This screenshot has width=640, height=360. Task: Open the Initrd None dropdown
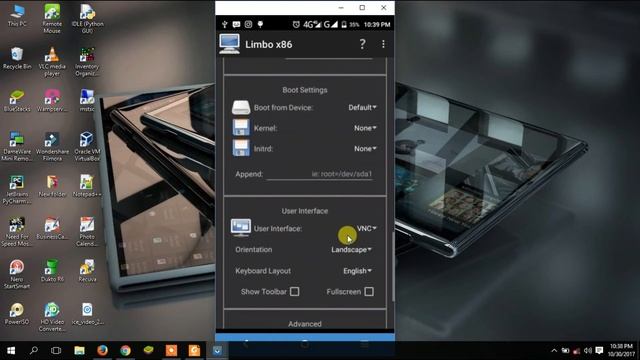point(365,149)
